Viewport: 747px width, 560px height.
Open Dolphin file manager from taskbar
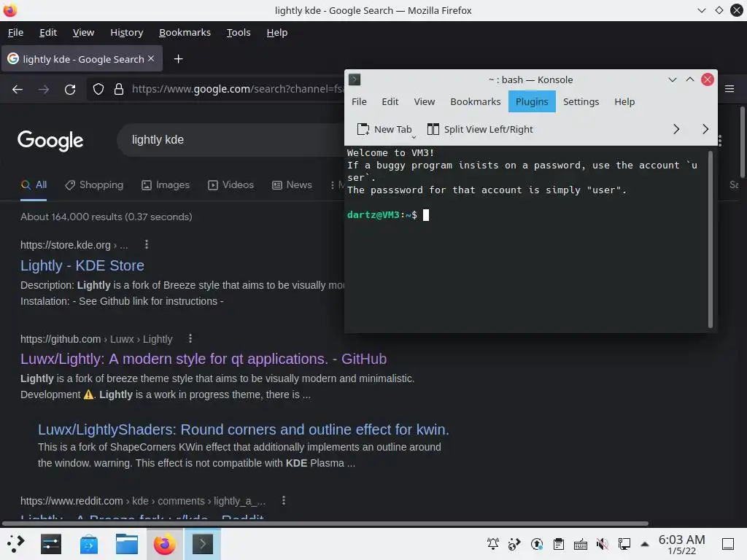coord(127,544)
